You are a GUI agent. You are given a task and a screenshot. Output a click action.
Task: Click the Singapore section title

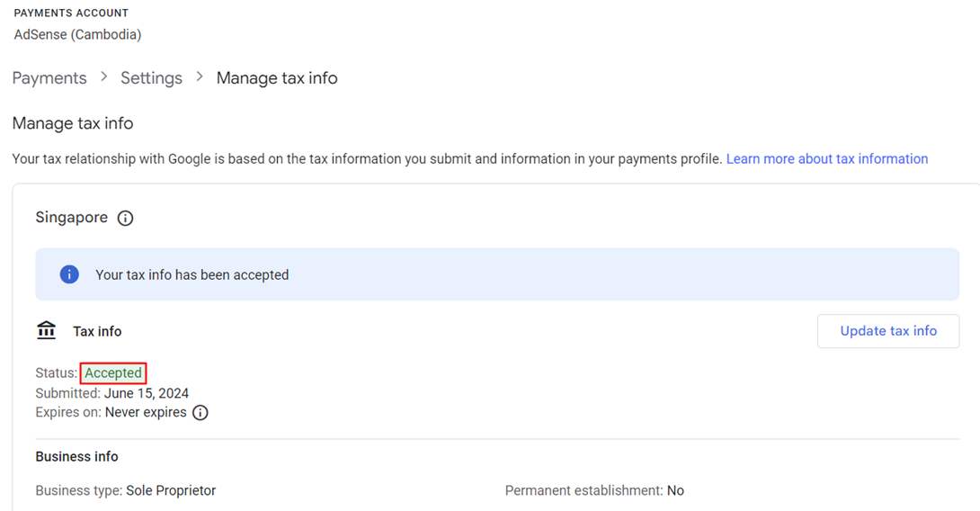pyautogui.click(x=72, y=218)
